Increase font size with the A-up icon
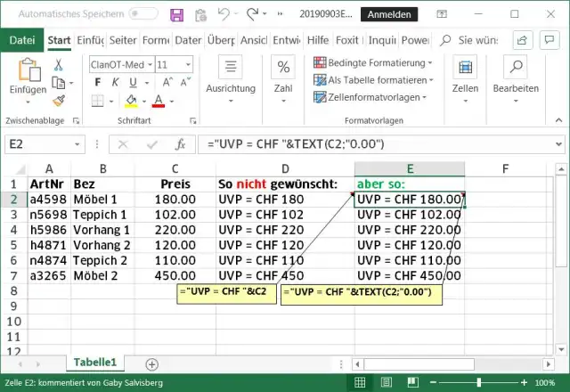 tap(167, 83)
